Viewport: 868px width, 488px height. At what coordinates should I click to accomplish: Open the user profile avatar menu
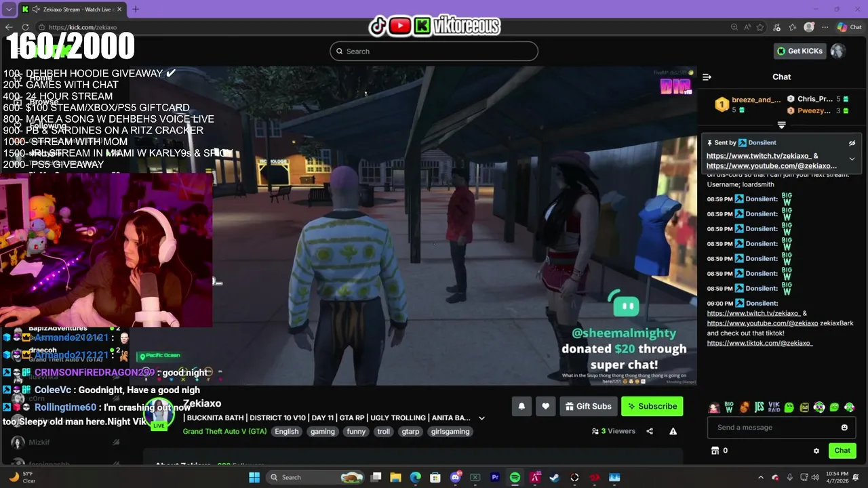tap(838, 51)
